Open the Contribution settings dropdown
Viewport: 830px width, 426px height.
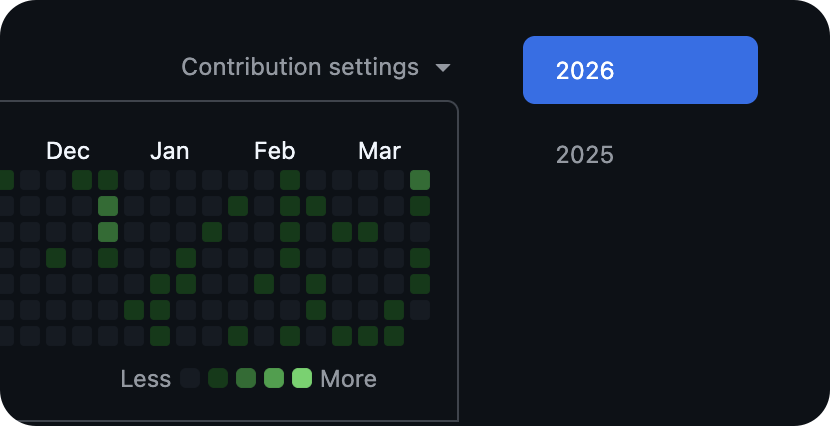pos(300,67)
